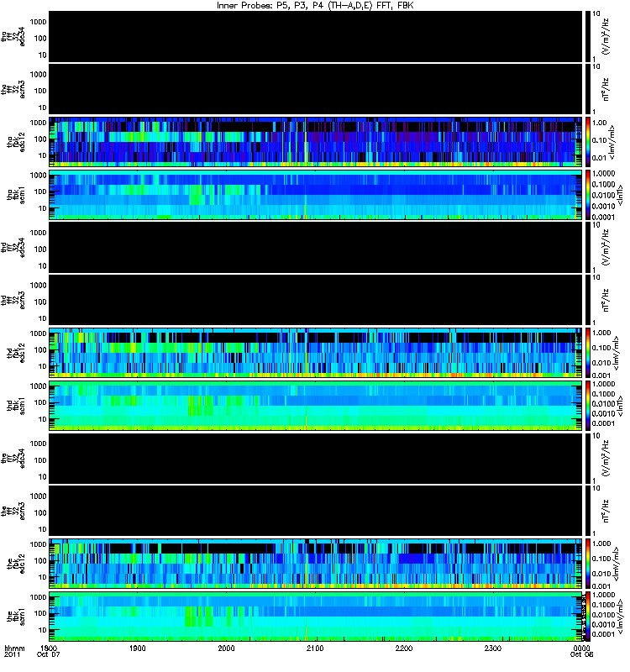630x672 pixels.
Task: Click the '1900' time axis label
Action: click(138, 648)
